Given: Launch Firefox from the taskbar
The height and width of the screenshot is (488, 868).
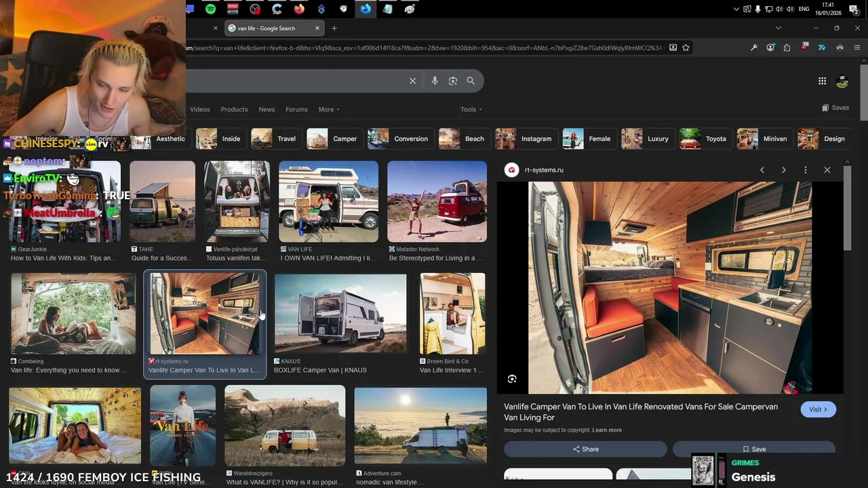Looking at the screenshot, I should [299, 9].
